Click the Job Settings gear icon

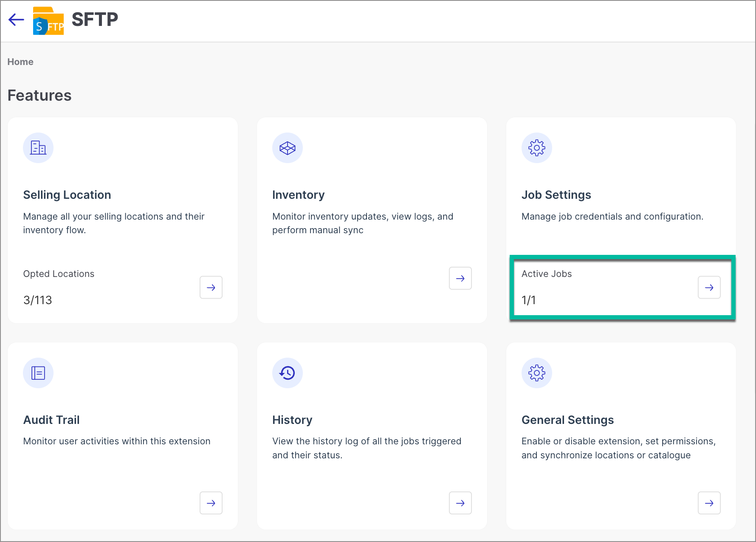tap(537, 148)
